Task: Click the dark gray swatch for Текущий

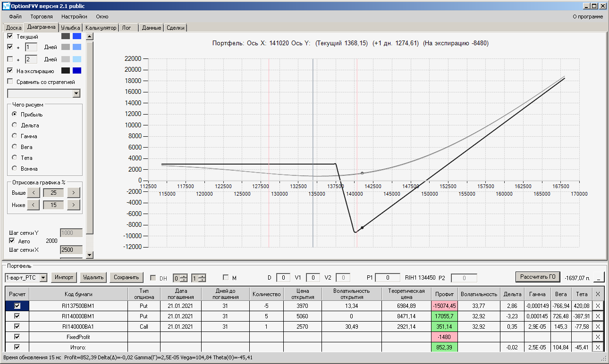Action: [66, 36]
